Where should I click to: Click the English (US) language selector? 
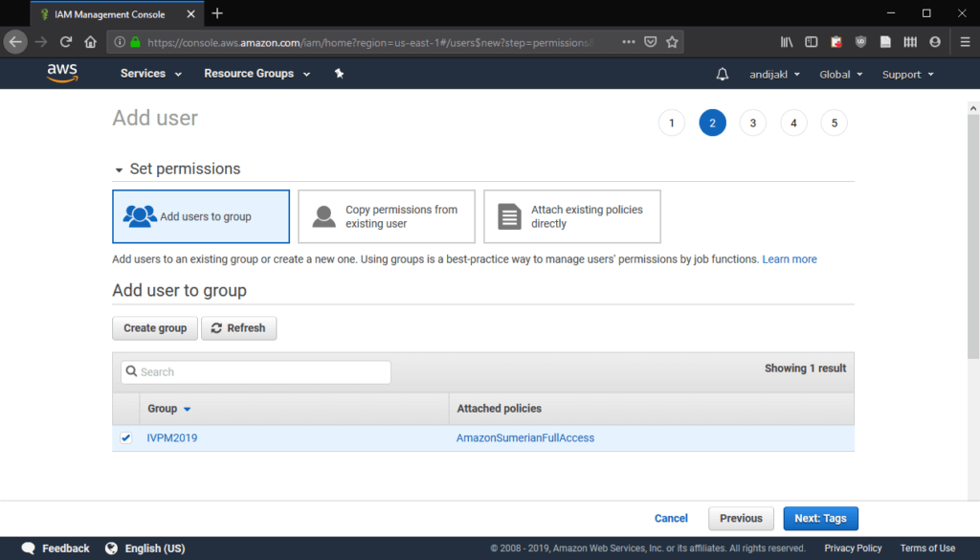155,549
